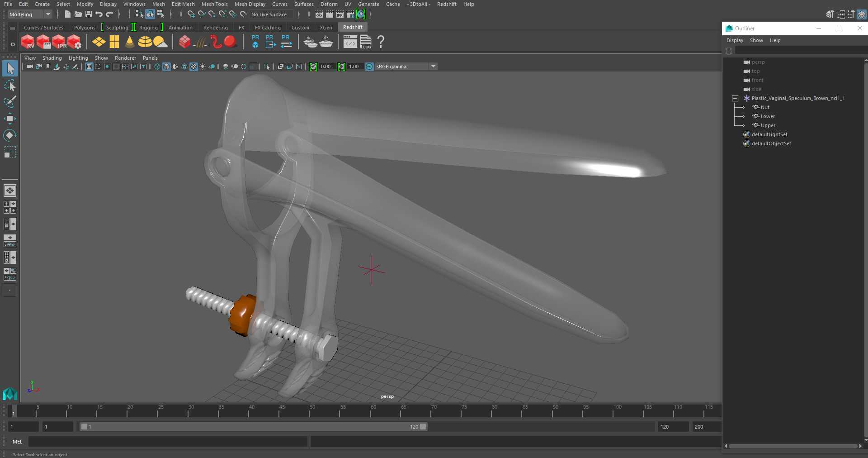868x458 pixels.
Task: Click the range slider start handle
Action: coord(84,427)
